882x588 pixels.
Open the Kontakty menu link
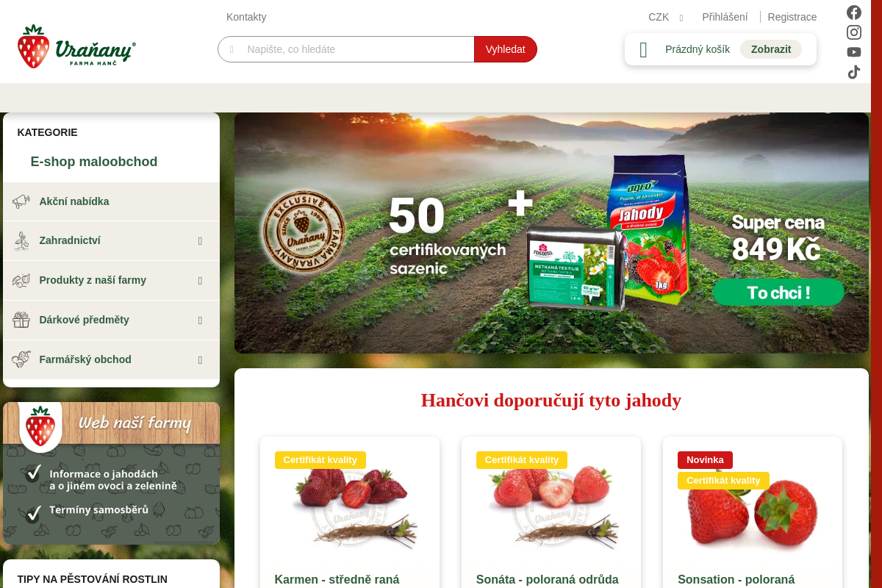[246, 17]
